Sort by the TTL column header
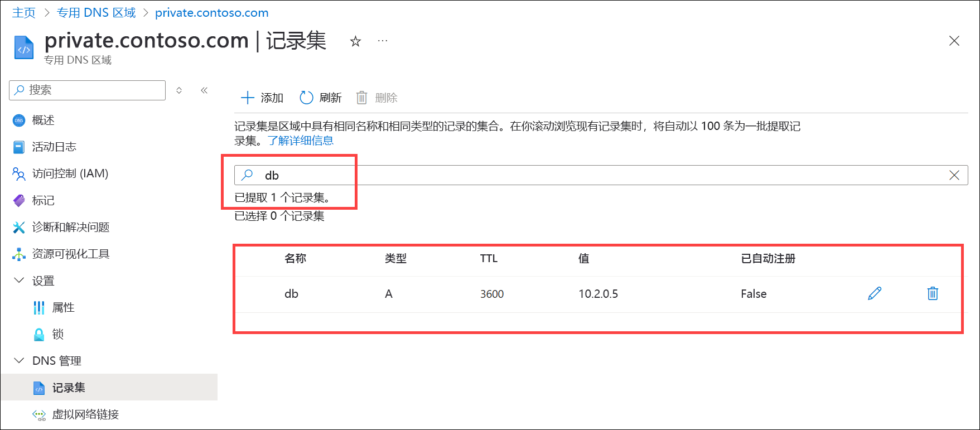Image resolution: width=980 pixels, height=430 pixels. 489,258
